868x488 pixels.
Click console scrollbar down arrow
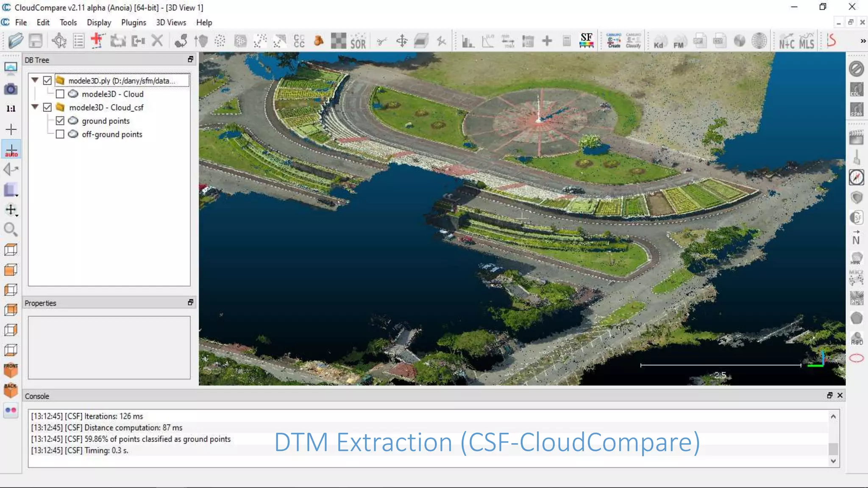click(x=833, y=461)
